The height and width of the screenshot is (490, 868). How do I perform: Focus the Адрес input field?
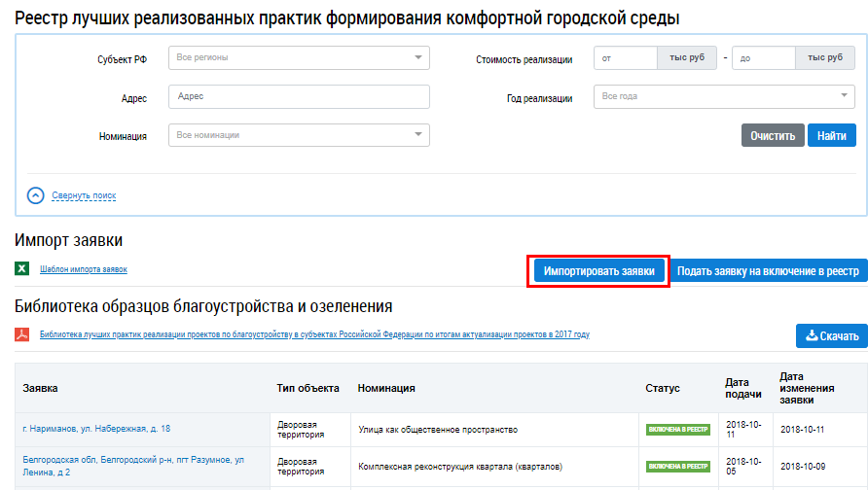pos(299,96)
